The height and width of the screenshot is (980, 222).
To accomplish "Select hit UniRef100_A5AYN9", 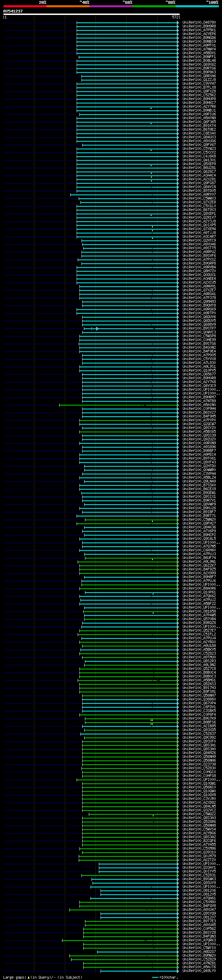I will coord(199,118).
